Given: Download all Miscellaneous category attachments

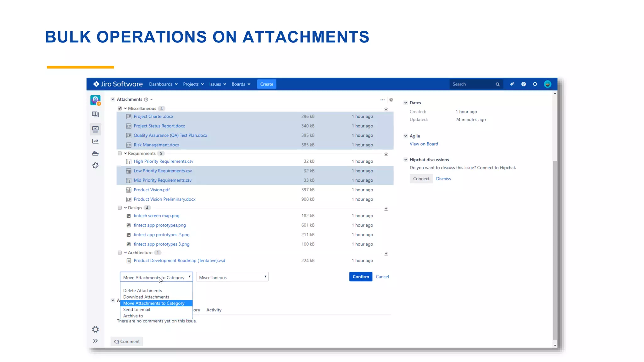Looking at the screenshot, I should pyautogui.click(x=386, y=109).
